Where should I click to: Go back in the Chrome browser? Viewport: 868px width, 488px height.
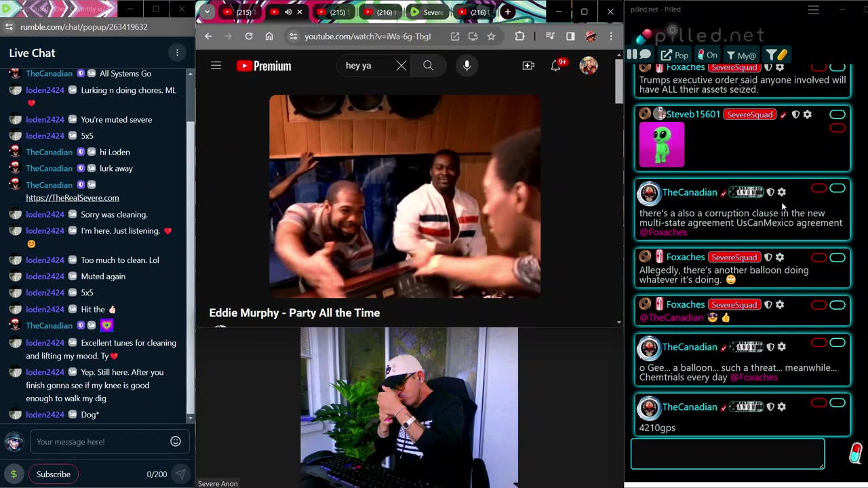click(208, 37)
